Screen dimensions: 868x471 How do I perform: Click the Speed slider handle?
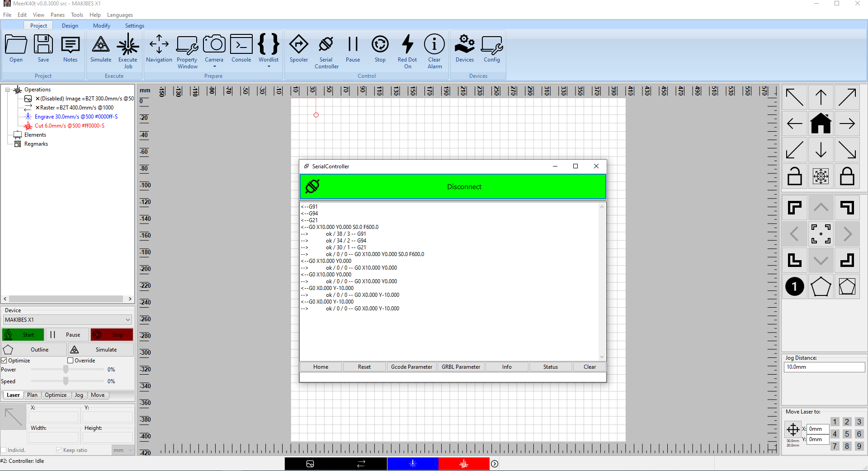point(66,381)
